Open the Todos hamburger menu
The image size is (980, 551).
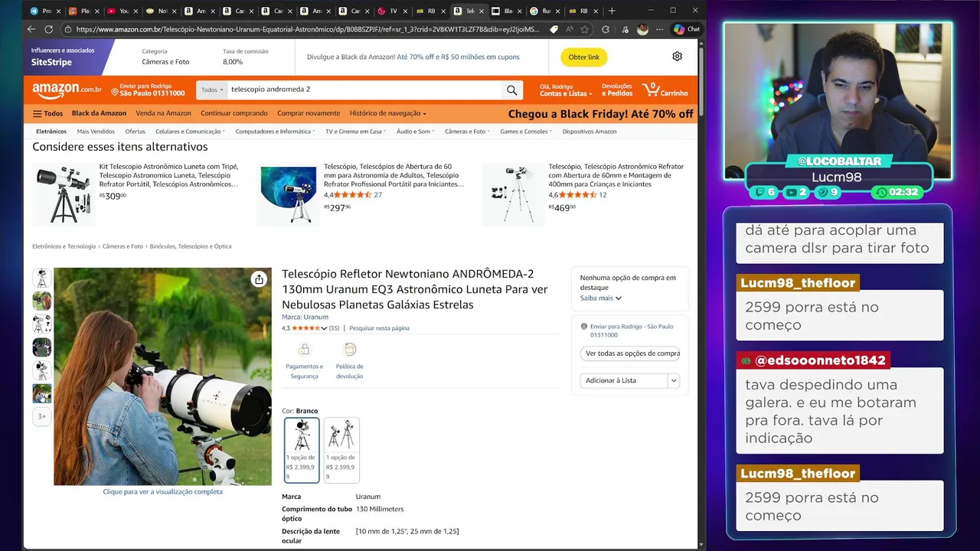pyautogui.click(x=47, y=113)
